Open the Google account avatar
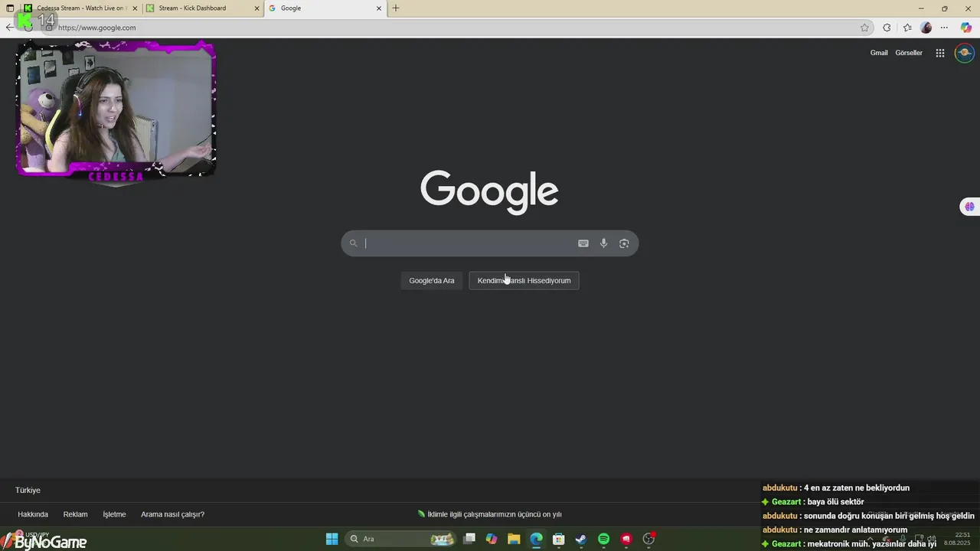The image size is (980, 551). pyautogui.click(x=965, y=53)
